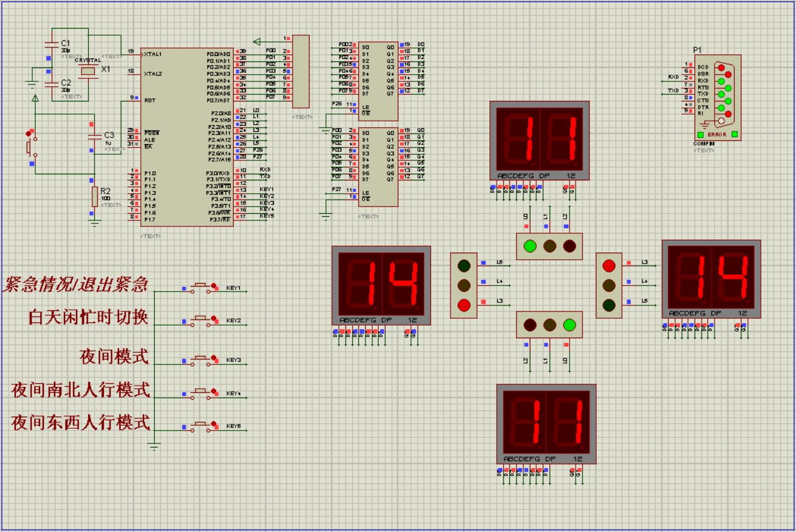Select the resistor pack on the PD0-PD7 lines

(301, 72)
